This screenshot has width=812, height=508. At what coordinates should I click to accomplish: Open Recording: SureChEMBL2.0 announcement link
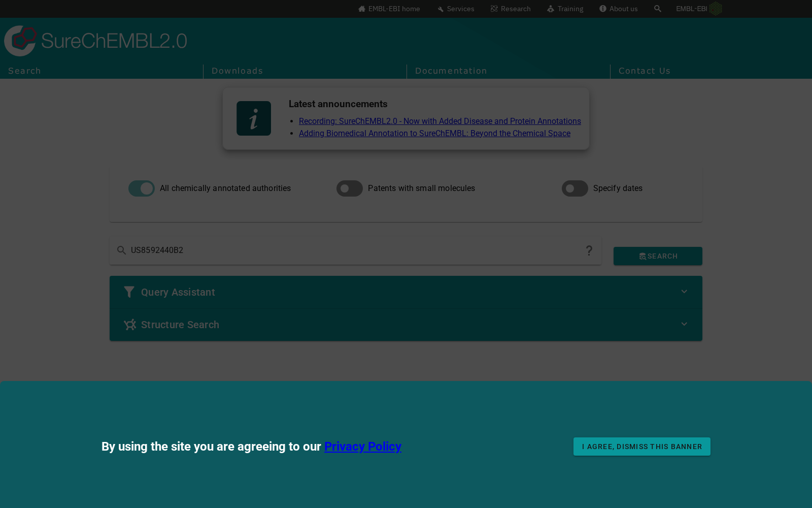[440, 121]
